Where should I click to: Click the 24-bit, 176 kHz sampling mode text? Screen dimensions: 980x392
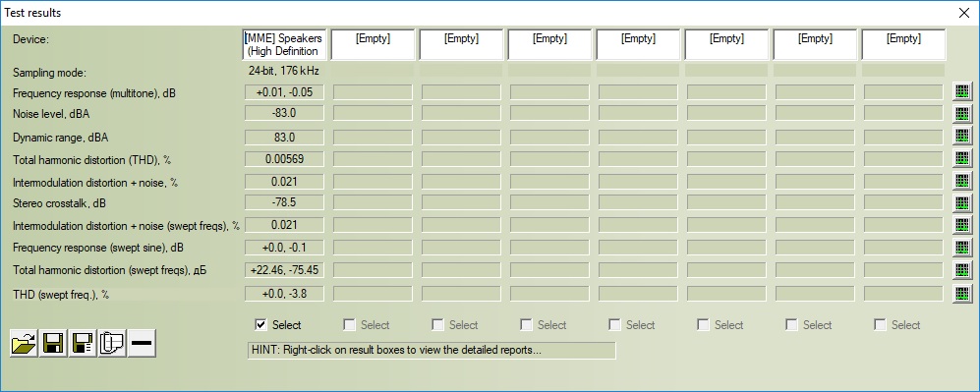tap(284, 71)
